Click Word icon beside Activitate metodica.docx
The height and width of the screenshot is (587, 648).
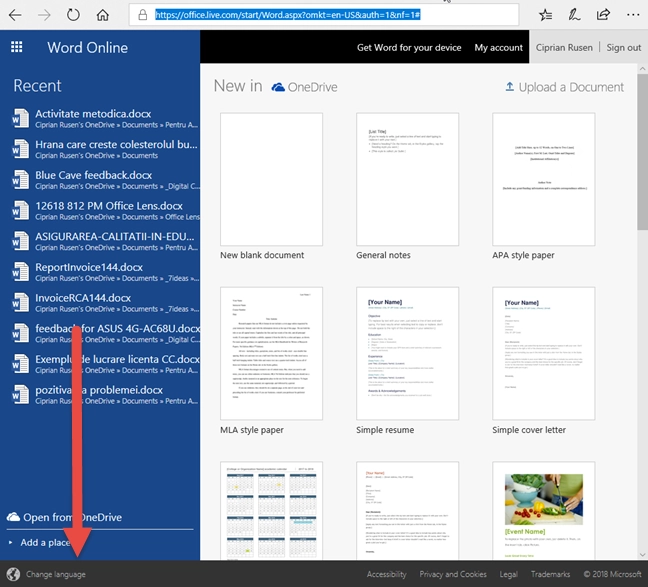(x=20, y=118)
